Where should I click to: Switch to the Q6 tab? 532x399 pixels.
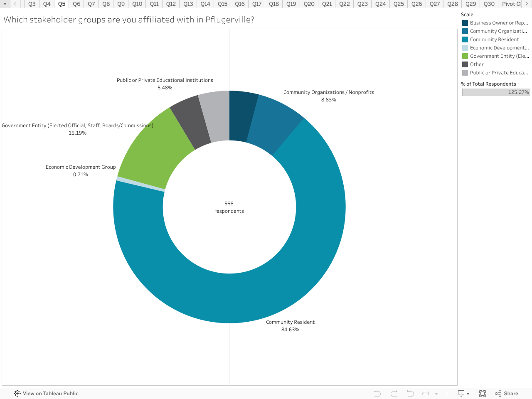point(76,4)
